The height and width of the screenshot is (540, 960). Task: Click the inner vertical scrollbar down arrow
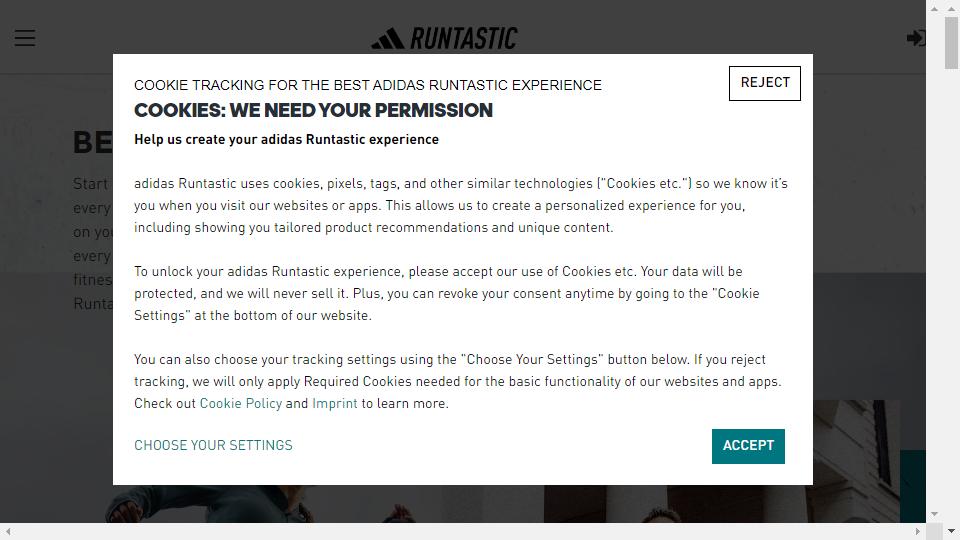(x=934, y=514)
